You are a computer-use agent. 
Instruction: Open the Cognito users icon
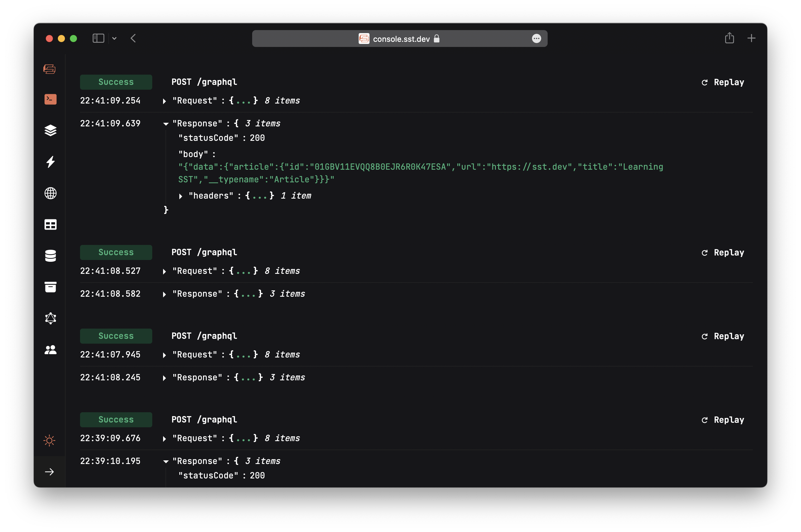click(x=50, y=350)
